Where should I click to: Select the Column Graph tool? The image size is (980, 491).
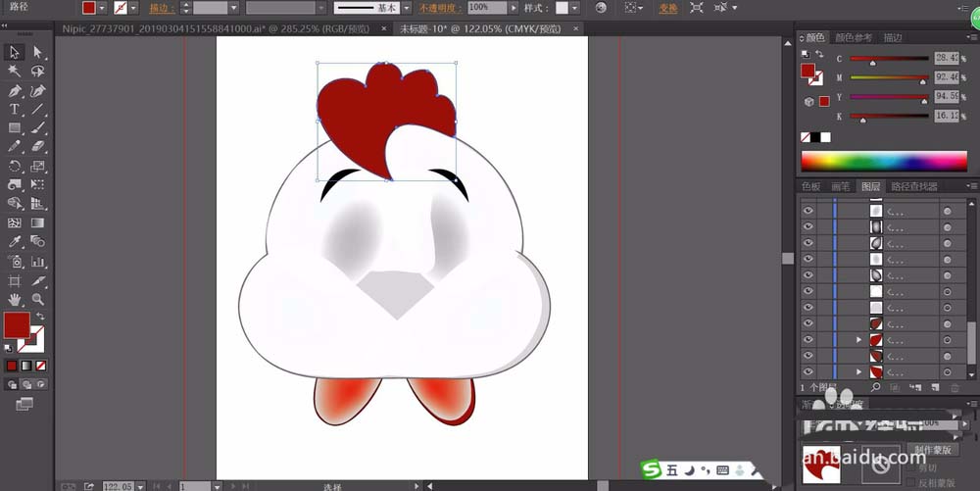(37, 261)
